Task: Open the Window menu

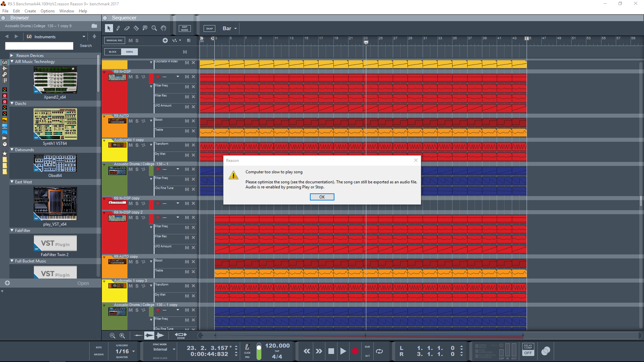Action: coord(67,11)
